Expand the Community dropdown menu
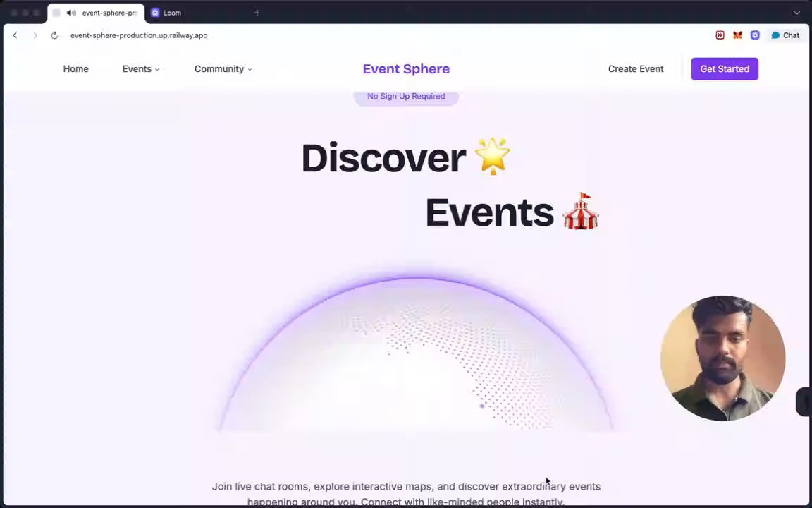 pos(223,69)
